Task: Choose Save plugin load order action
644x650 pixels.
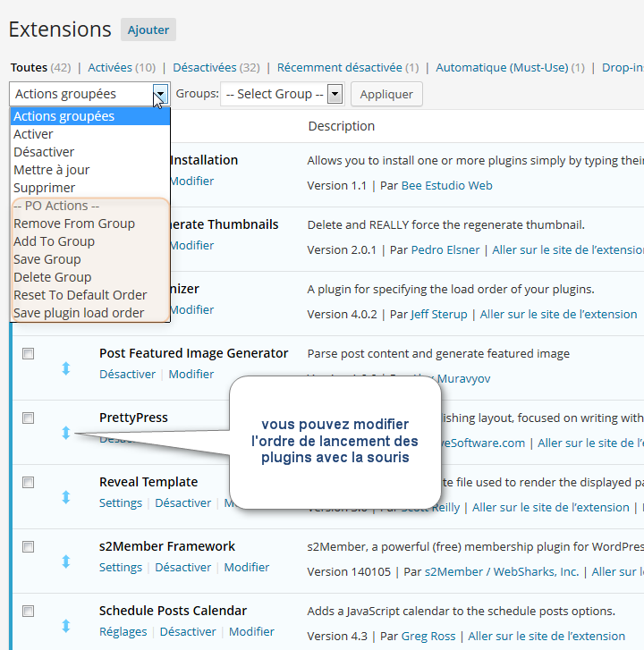Action: pyautogui.click(x=90, y=313)
